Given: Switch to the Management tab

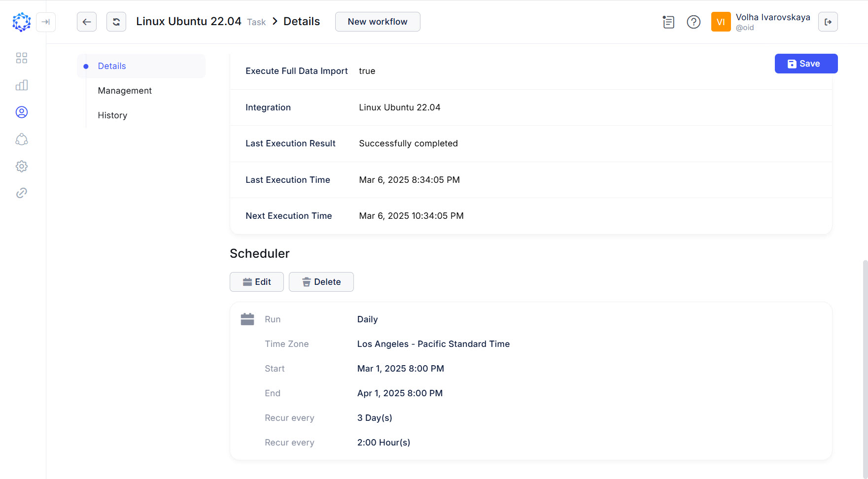Looking at the screenshot, I should click(125, 90).
